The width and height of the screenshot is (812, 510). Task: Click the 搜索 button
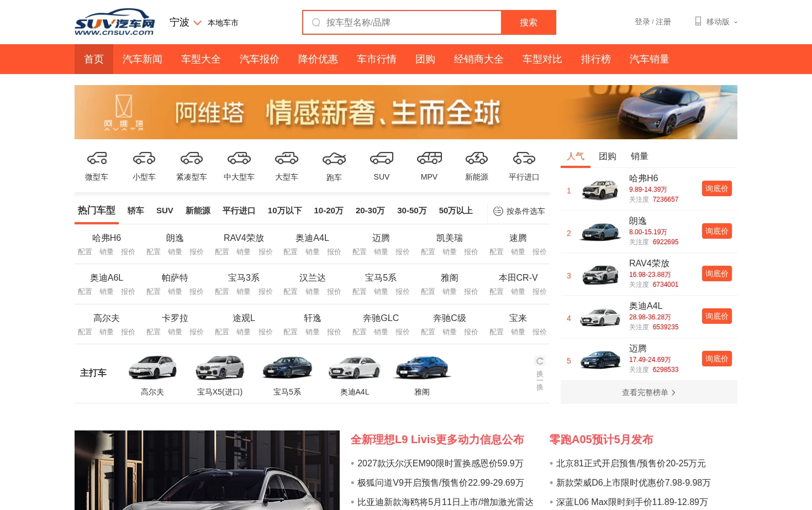529,23
